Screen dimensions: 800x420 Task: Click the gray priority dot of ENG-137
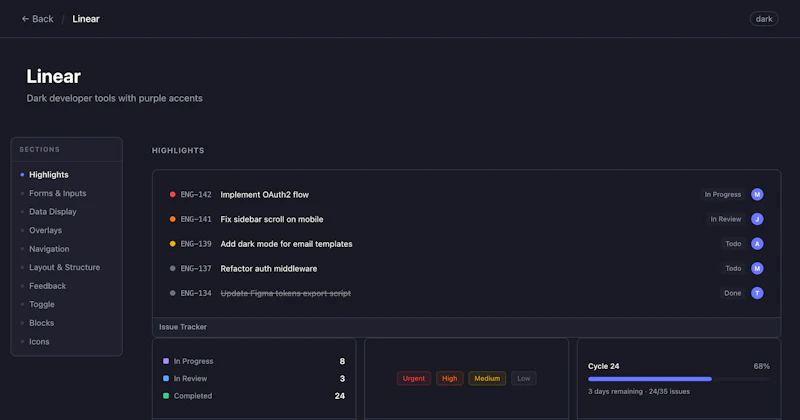(172, 268)
